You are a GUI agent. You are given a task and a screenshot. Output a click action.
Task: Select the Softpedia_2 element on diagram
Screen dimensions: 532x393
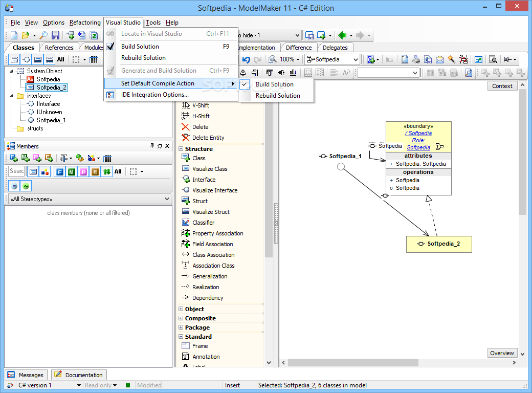pyautogui.click(x=439, y=244)
